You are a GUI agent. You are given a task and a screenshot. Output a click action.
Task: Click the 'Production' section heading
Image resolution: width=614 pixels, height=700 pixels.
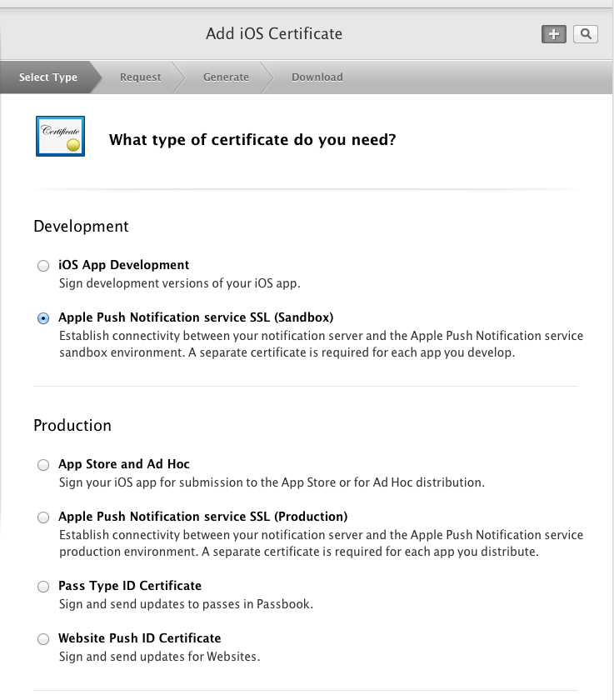(72, 426)
